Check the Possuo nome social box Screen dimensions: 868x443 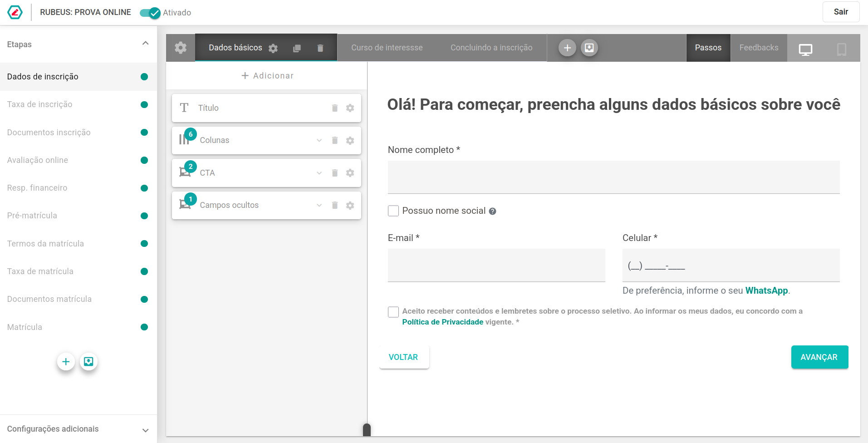pyautogui.click(x=393, y=211)
